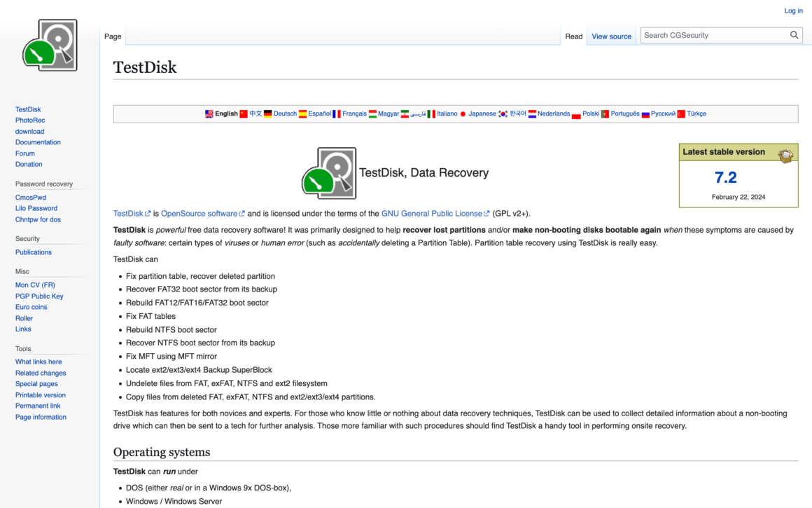Click the TestDisk external link in intro
Image resolution: width=812 pixels, height=508 pixels.
coord(132,214)
